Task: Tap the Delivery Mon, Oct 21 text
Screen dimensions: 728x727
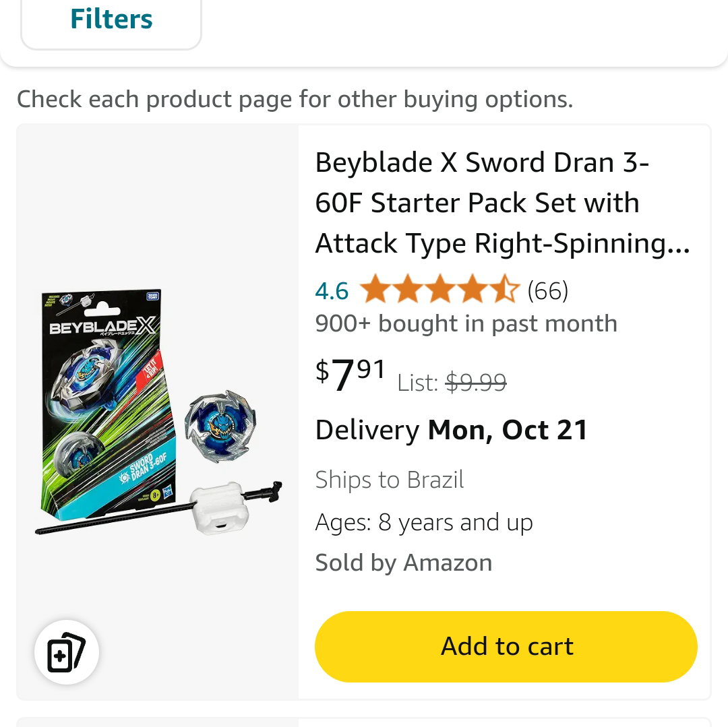Action: (x=451, y=430)
